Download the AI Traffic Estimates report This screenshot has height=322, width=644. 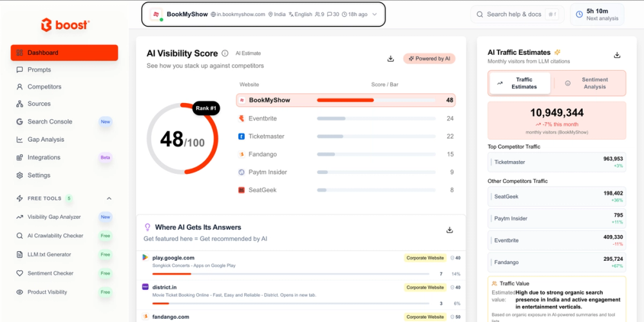pyautogui.click(x=617, y=55)
